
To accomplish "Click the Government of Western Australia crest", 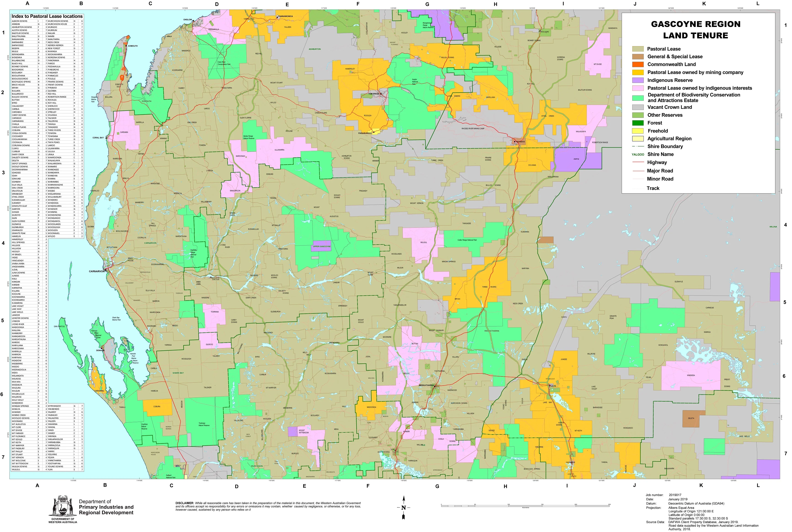I will click(63, 506).
